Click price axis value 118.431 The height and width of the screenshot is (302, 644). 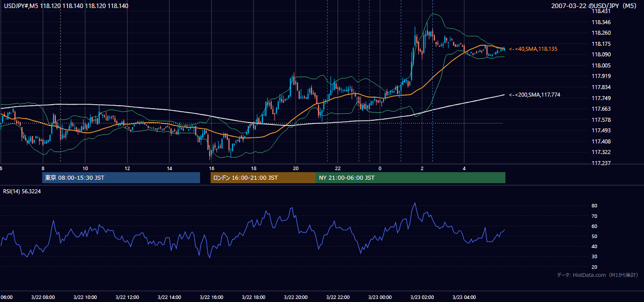602,11
